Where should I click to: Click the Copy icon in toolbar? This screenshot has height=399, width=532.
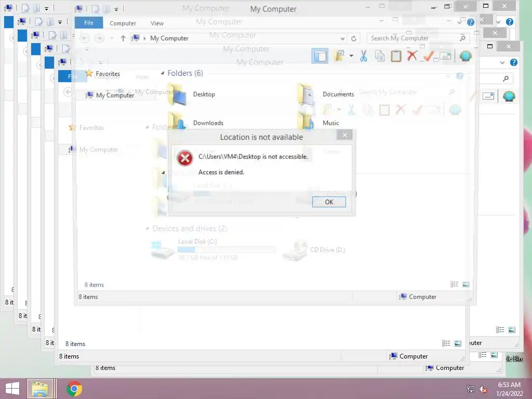point(380,56)
